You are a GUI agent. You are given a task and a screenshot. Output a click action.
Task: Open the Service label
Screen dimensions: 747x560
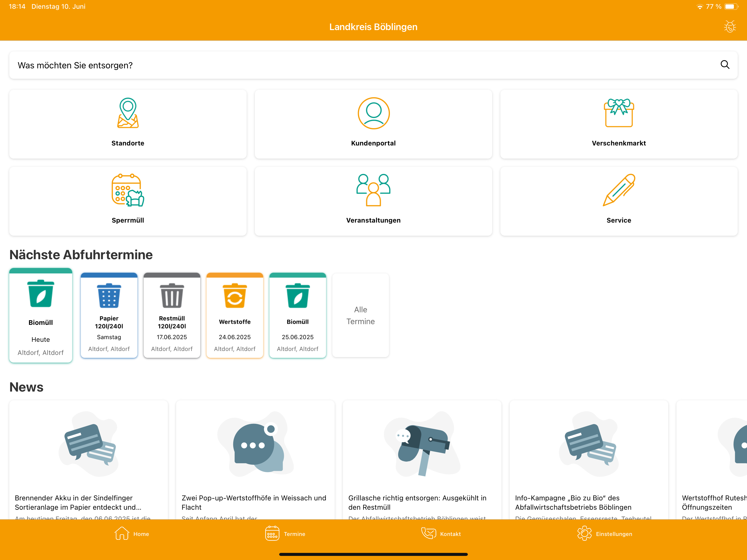tap(619, 220)
